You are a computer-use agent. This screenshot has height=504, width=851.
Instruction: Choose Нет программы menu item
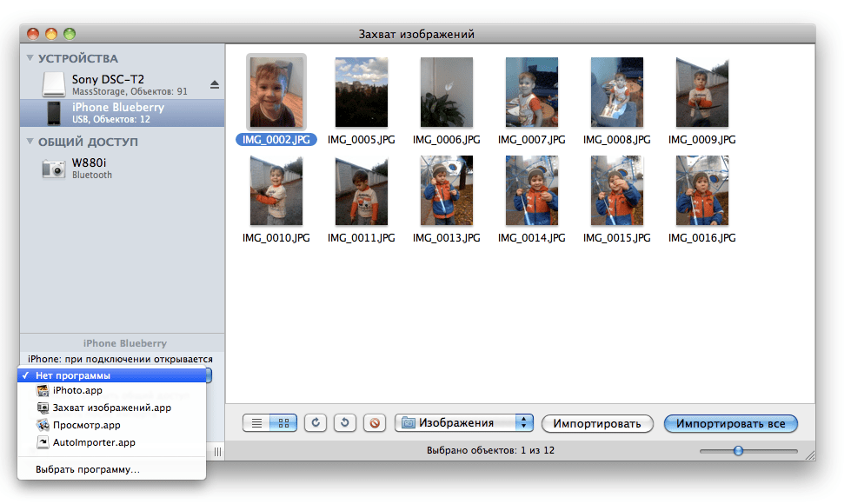[112, 375]
